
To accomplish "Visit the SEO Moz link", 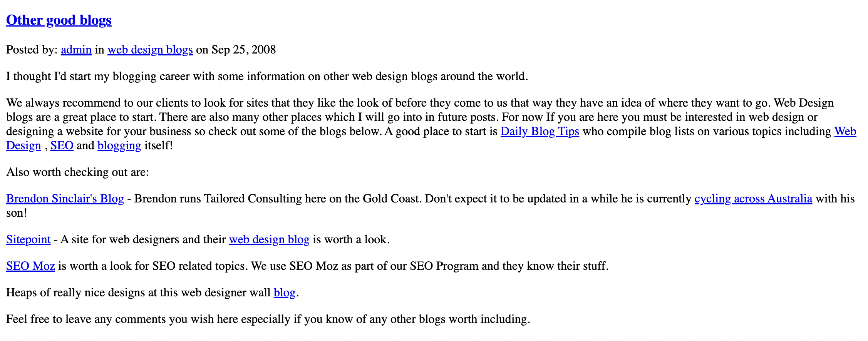I will [x=30, y=266].
